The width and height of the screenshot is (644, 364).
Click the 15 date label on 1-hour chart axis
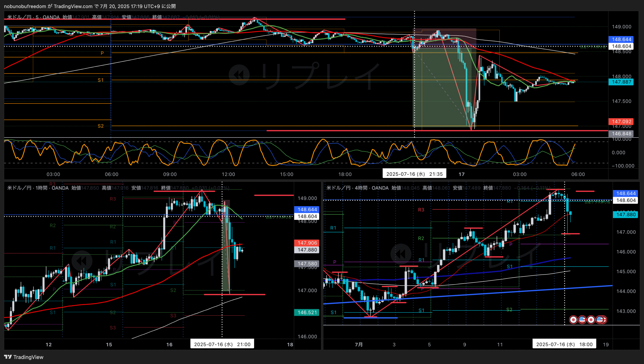(109, 344)
